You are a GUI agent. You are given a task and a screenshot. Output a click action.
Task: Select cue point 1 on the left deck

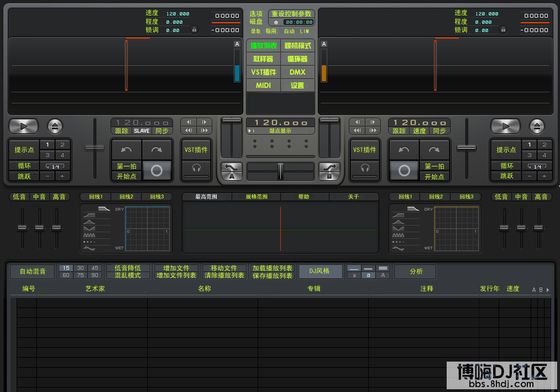coord(47,145)
